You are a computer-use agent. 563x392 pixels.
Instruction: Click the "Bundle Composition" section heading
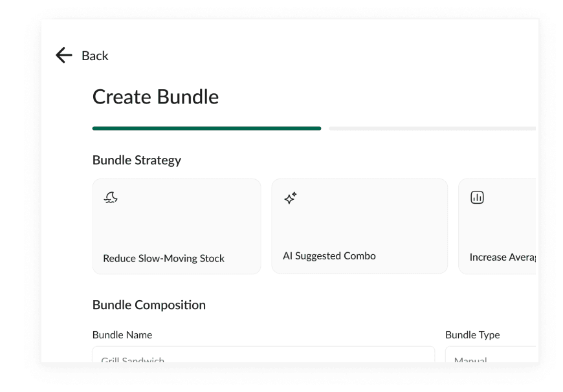[x=149, y=305]
